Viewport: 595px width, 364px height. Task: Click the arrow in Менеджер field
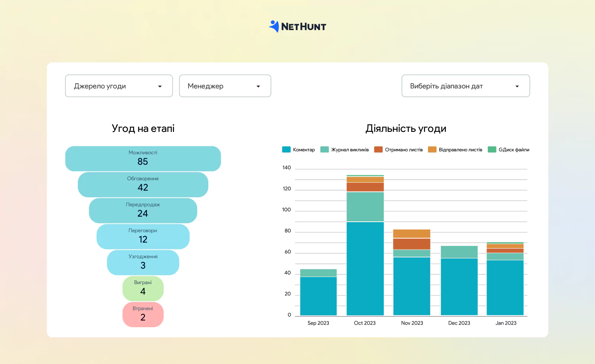pos(258,87)
